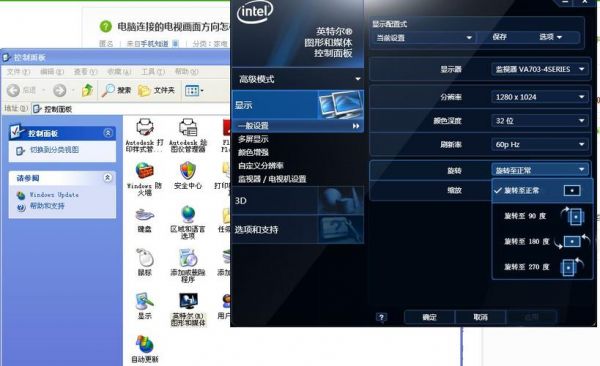Click Search in Control Panel toolbar
Viewport: 600px width, 366px height.
tap(116, 90)
